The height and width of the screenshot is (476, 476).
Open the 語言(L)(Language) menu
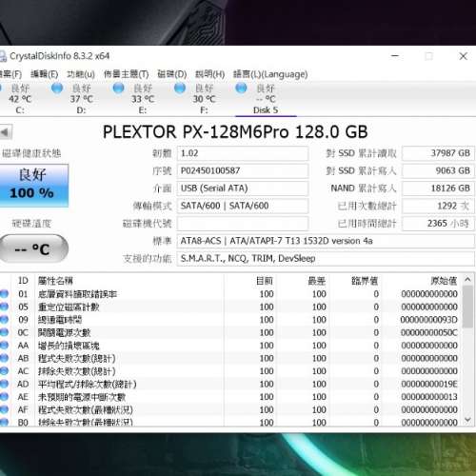(x=270, y=74)
